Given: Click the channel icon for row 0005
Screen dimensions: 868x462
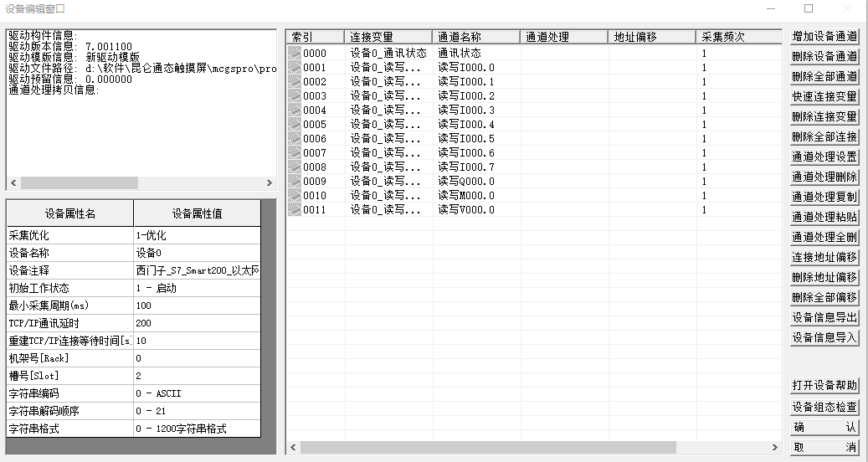Looking at the screenshot, I should (295, 125).
